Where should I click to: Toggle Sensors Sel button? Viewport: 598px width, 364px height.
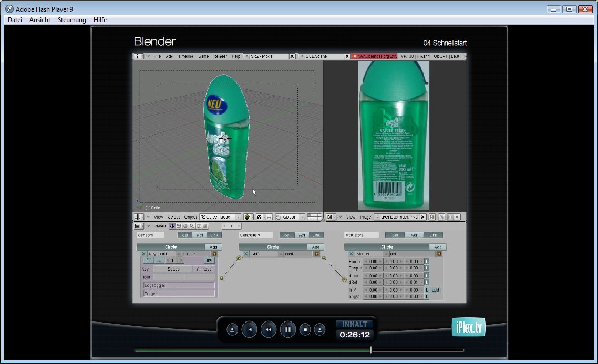pyautogui.click(x=185, y=235)
